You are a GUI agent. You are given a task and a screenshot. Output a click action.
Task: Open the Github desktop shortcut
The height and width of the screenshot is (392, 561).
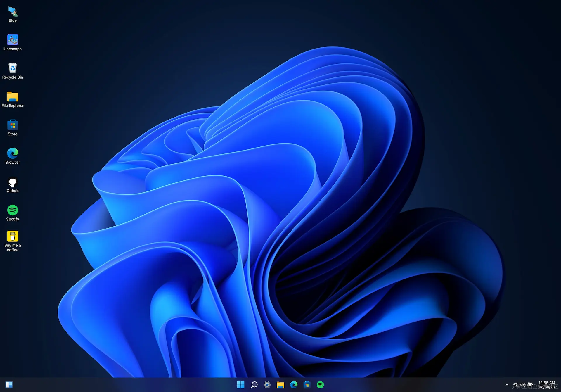point(12,182)
